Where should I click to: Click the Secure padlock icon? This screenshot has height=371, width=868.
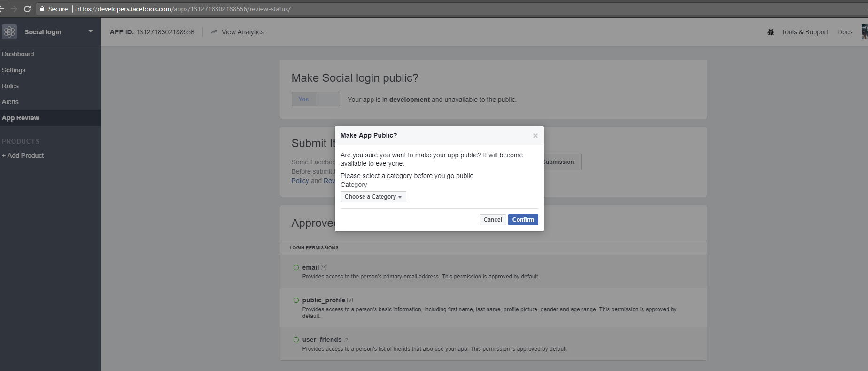tap(42, 9)
